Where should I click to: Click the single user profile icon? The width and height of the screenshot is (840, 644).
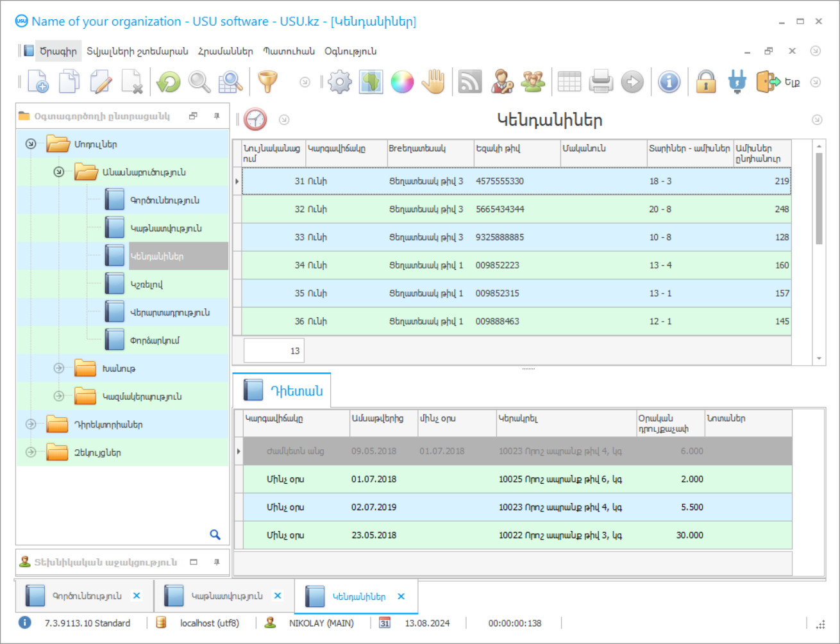502,82
